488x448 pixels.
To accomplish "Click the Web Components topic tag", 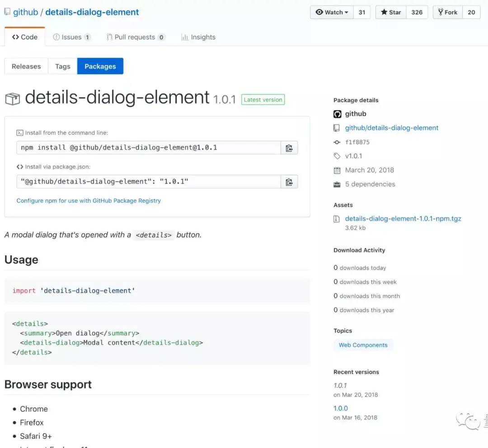I will [363, 345].
